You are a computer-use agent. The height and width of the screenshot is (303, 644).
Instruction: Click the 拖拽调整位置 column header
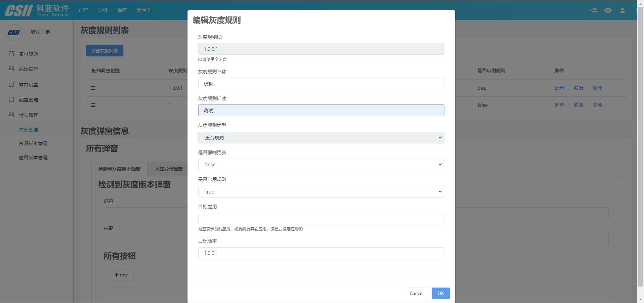point(106,71)
